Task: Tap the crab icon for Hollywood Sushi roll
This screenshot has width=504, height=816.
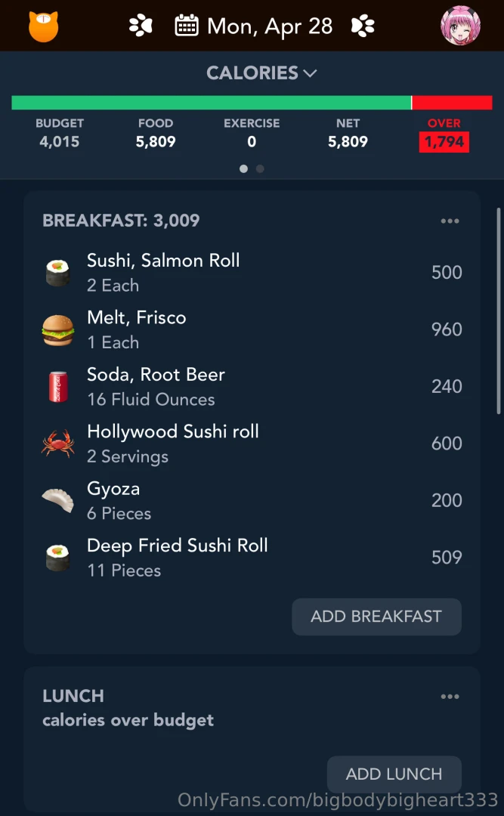Action: click(x=57, y=444)
